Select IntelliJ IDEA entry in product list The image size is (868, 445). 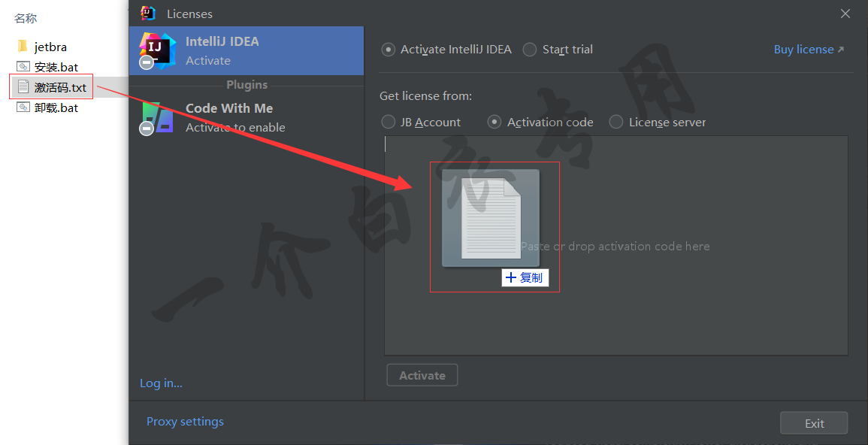[246, 50]
